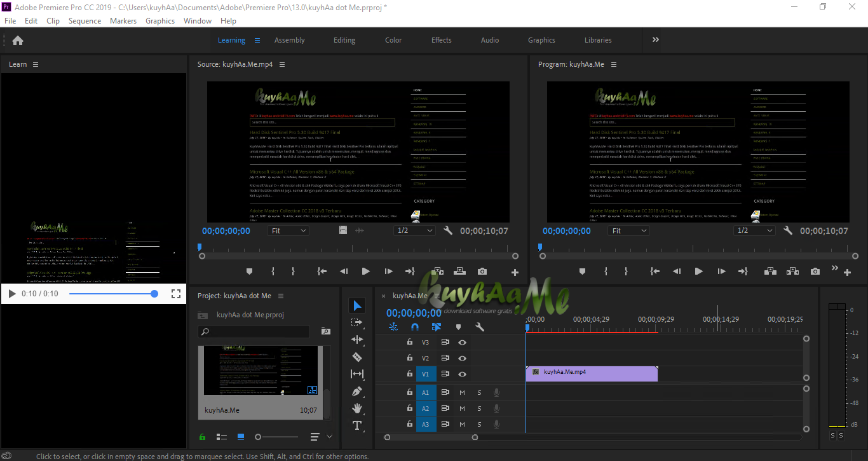The height and width of the screenshot is (461, 868).
Task: Step forward one frame in Source monitor
Action: pyautogui.click(x=388, y=272)
